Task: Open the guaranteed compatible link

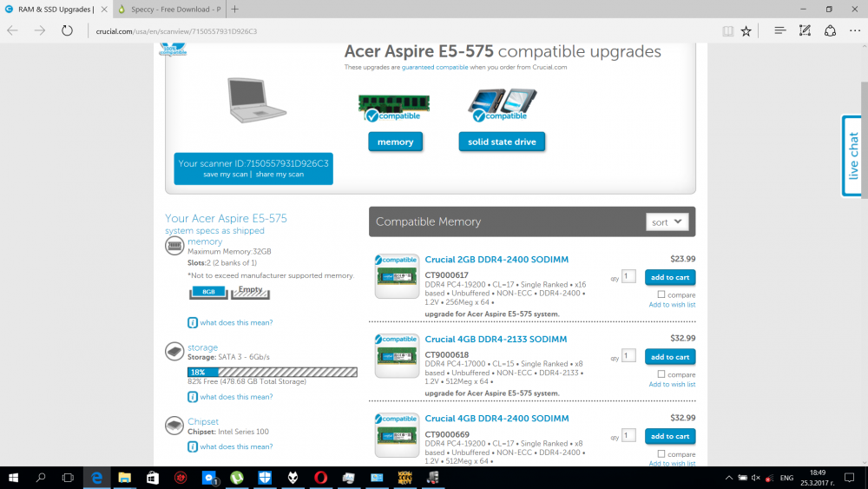Action: (435, 67)
